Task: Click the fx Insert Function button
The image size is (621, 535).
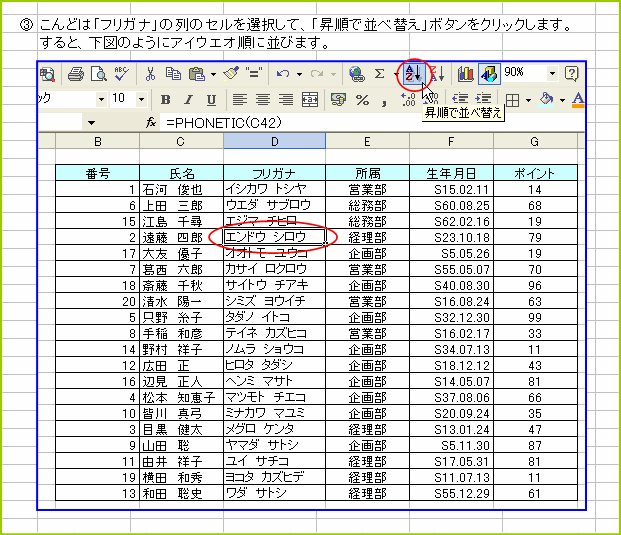Action: pos(150,123)
